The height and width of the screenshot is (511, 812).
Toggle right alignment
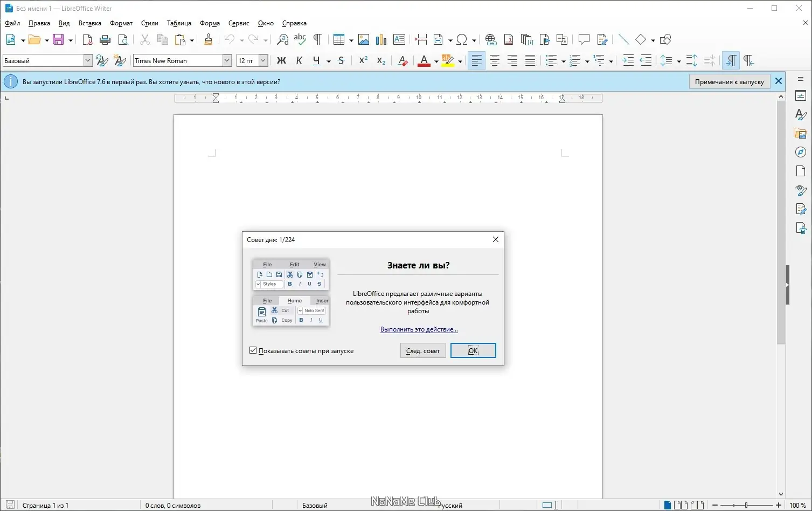[512, 60]
